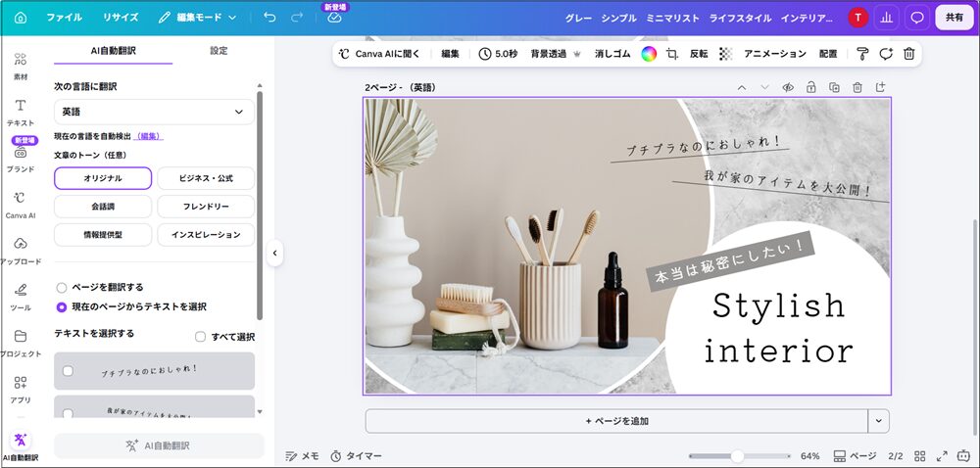Image resolution: width=980 pixels, height=468 pixels.
Task: Open the リサイズ menu
Action: pos(121,18)
